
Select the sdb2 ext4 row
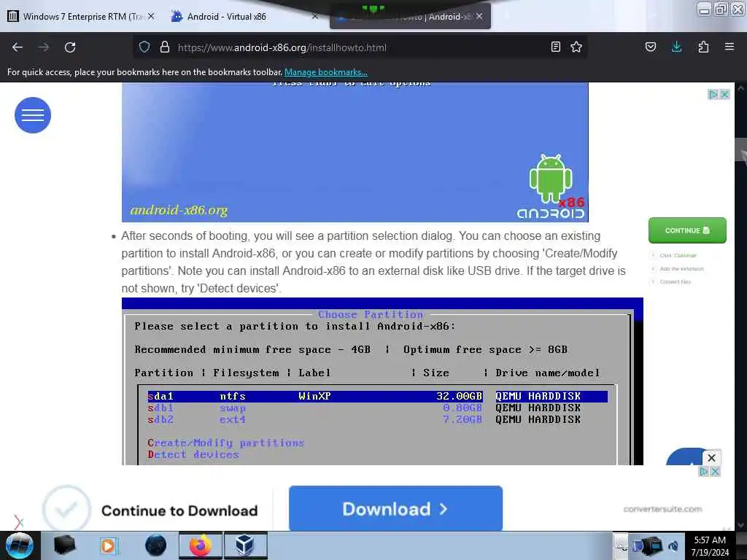click(x=365, y=420)
